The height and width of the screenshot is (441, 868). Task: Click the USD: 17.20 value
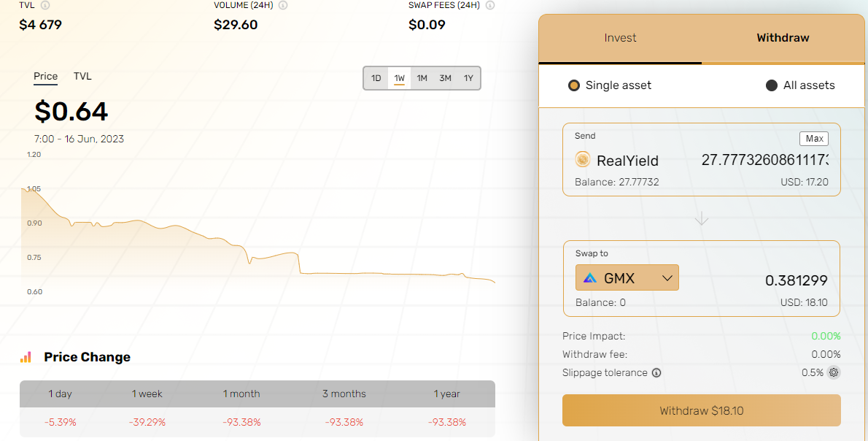click(x=805, y=182)
